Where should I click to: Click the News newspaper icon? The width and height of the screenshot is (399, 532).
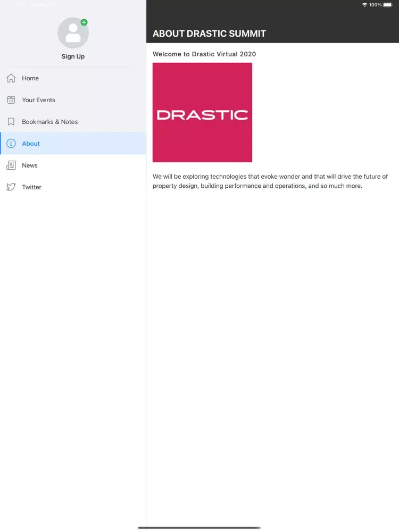tap(11, 165)
